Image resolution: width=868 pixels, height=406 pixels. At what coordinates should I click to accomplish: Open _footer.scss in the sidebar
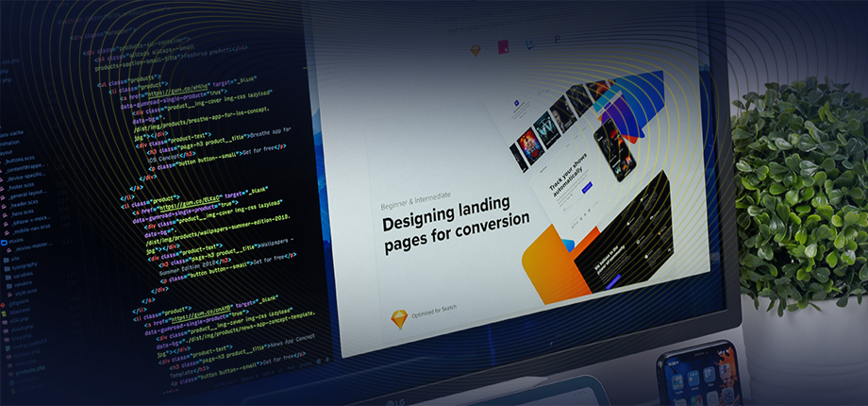[x=20, y=186]
